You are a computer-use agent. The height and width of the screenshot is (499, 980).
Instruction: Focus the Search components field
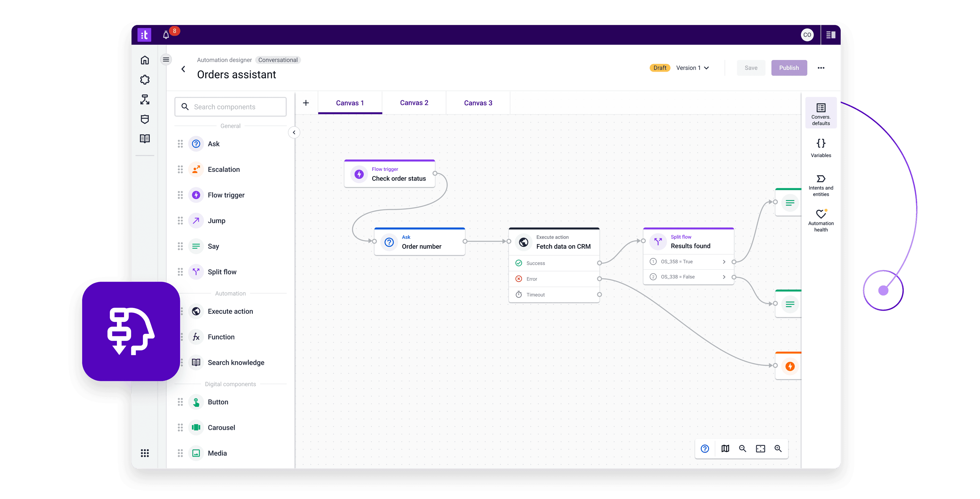230,107
